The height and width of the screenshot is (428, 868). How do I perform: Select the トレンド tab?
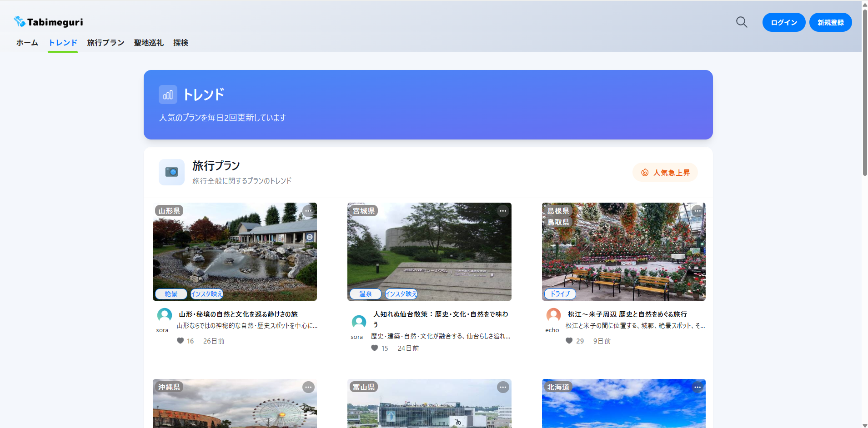pos(63,43)
